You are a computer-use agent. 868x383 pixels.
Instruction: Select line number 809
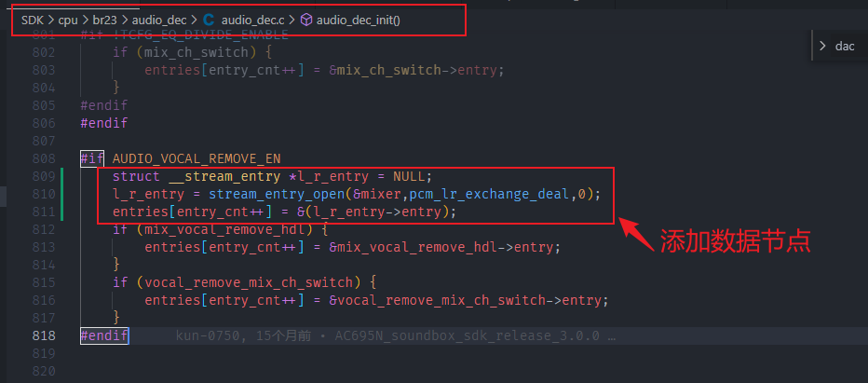coord(44,176)
